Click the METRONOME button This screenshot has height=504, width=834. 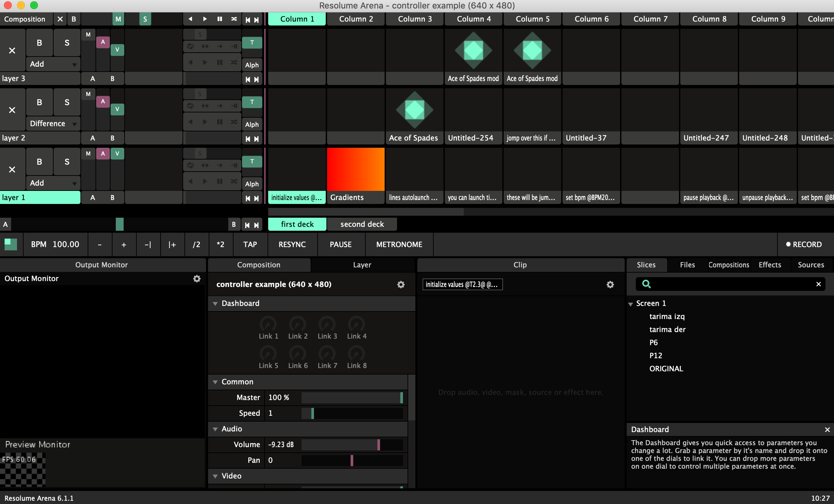(x=399, y=244)
